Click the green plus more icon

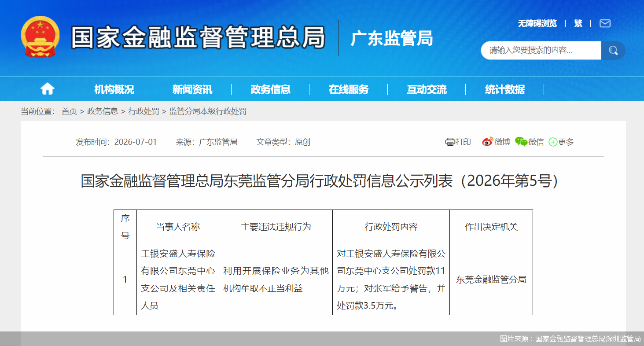tap(553, 142)
